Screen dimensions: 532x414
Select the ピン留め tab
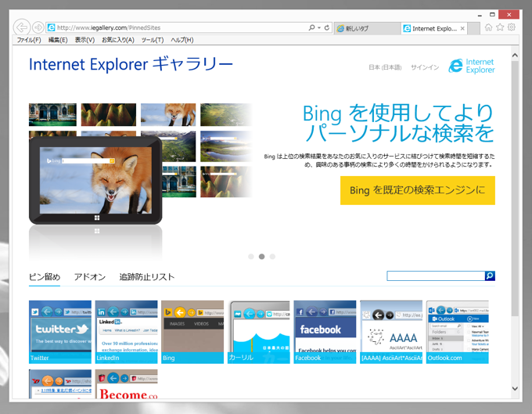pos(45,277)
